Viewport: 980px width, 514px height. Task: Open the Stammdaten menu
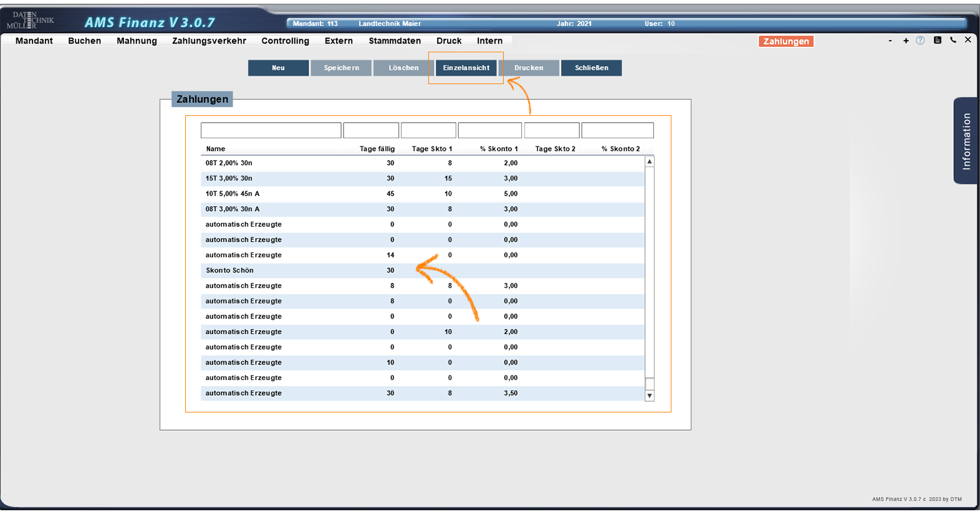(x=395, y=41)
